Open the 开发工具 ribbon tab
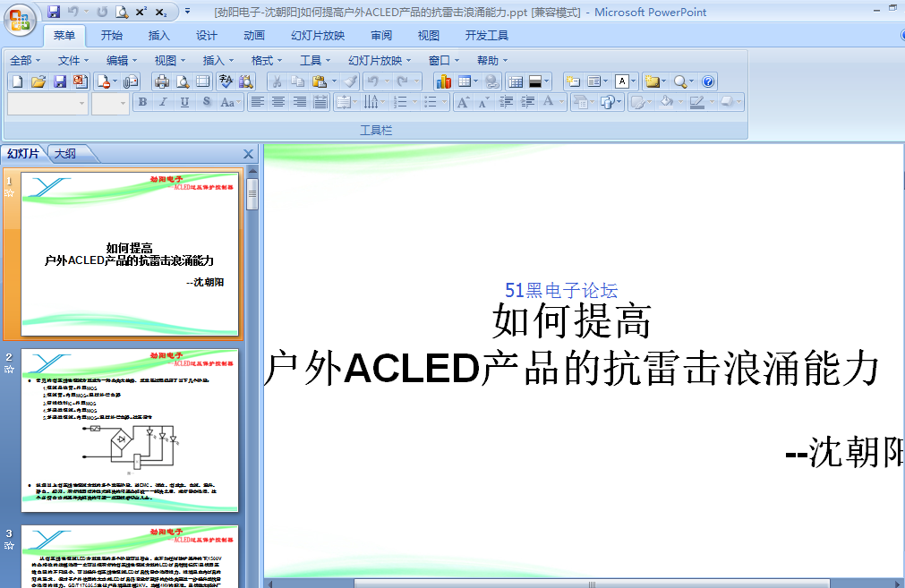905x588 pixels. (x=487, y=36)
